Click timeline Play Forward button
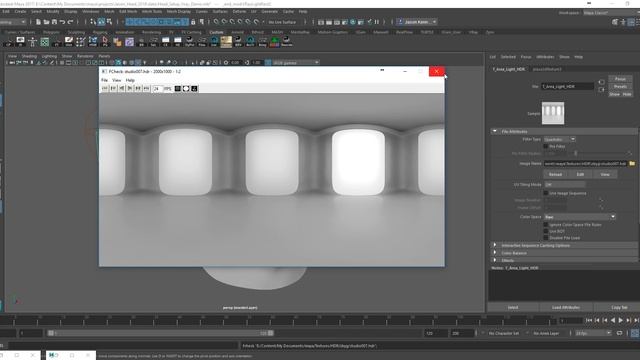Screen dimensions: 640x360 [620, 320]
